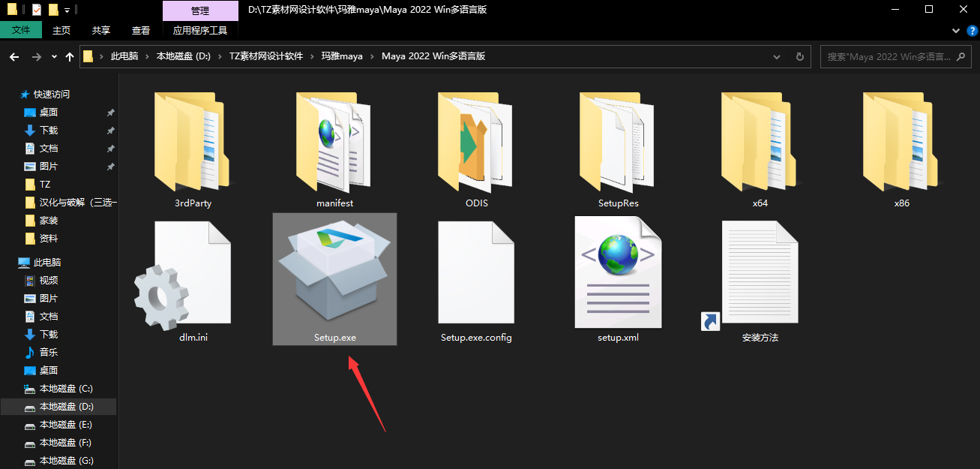Open breadcrumb arrow right of TZ素材网设计软件
The width and height of the screenshot is (980, 469).
[312, 57]
